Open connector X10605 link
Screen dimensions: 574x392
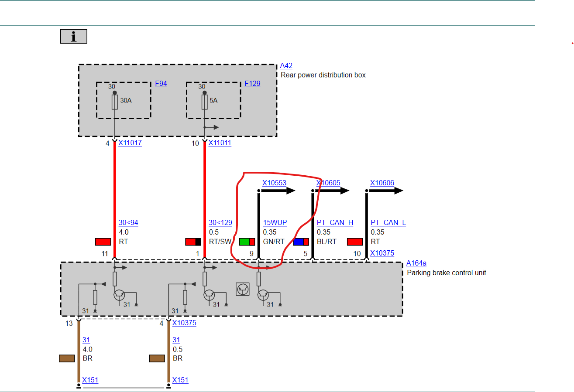[x=328, y=183]
